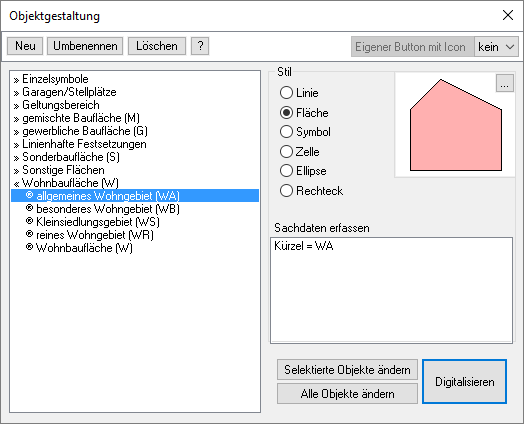Choose the Fläche style radio button
This screenshot has height=424, width=524.
(286, 113)
